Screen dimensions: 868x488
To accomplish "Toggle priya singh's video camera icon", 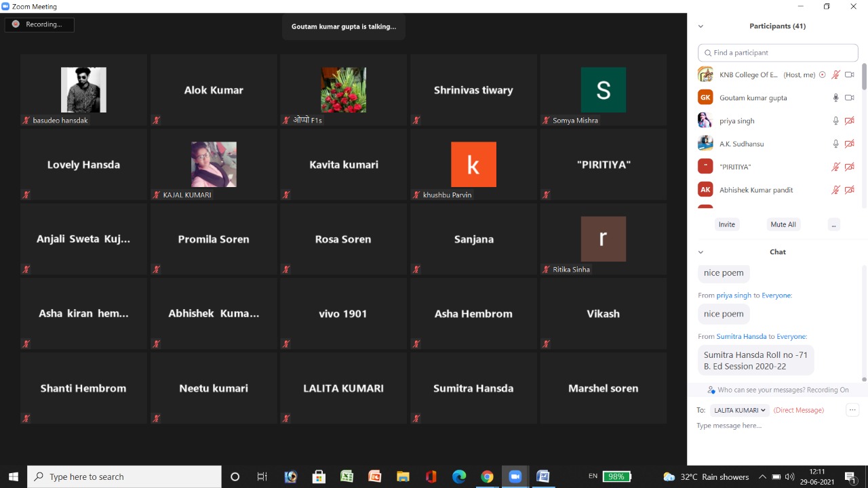I will tap(850, 121).
